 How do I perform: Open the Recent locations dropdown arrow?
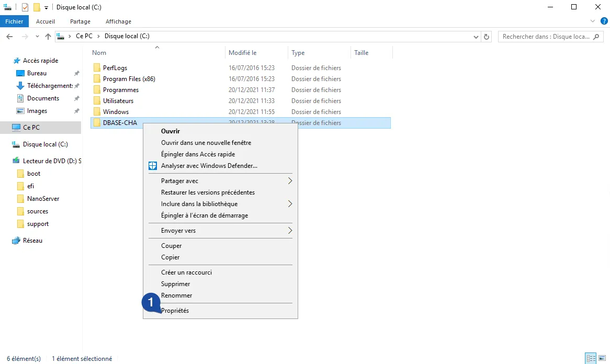click(37, 37)
